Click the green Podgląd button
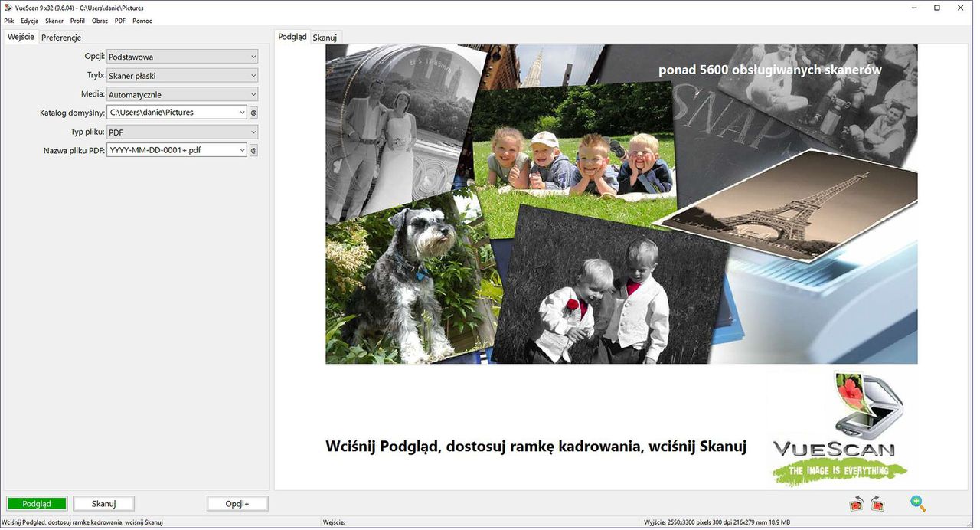The height and width of the screenshot is (530, 980). tap(37, 504)
